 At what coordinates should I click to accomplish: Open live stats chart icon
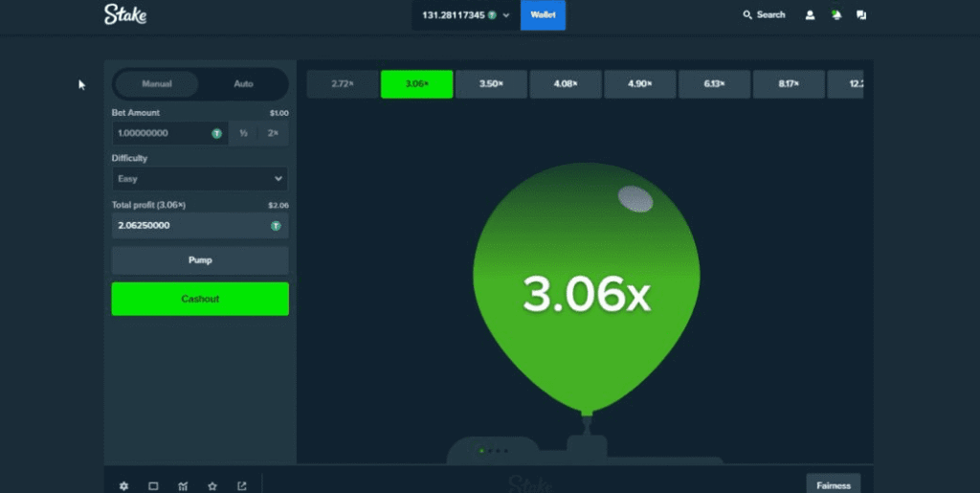click(183, 486)
